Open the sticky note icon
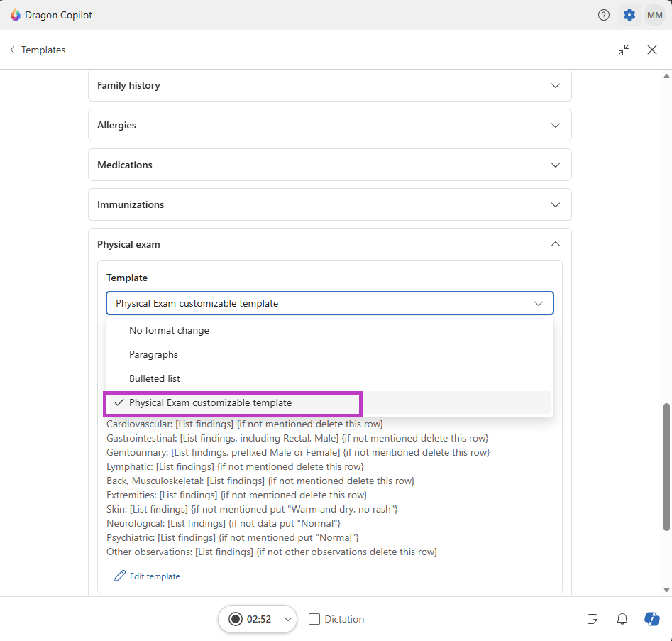672x641 pixels. [x=593, y=619]
